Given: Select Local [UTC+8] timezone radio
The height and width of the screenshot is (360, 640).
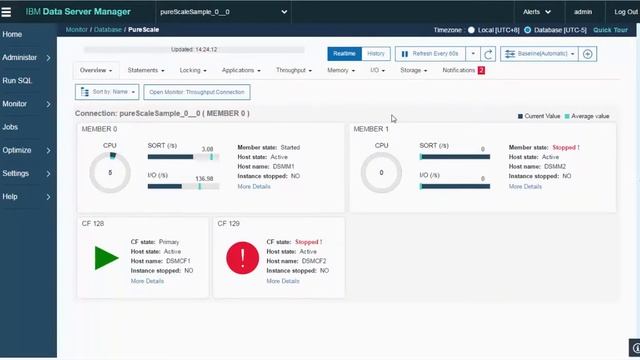Looking at the screenshot, I should 471,30.
